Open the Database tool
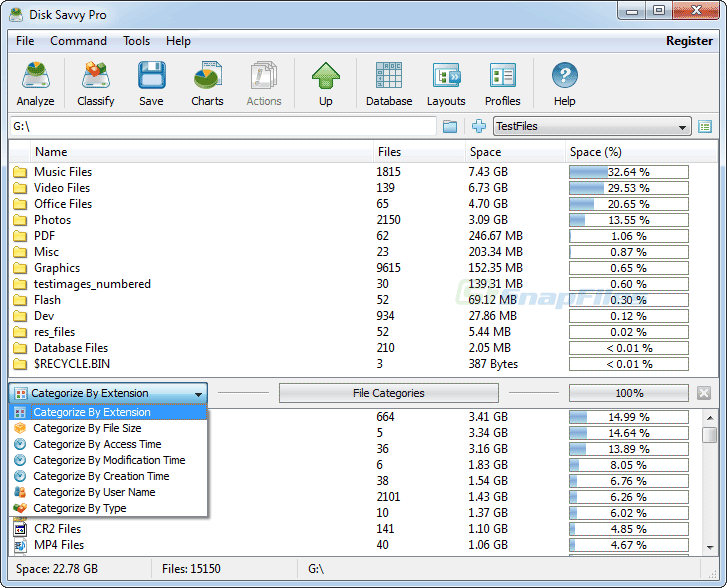The width and height of the screenshot is (727, 588). 389,83
